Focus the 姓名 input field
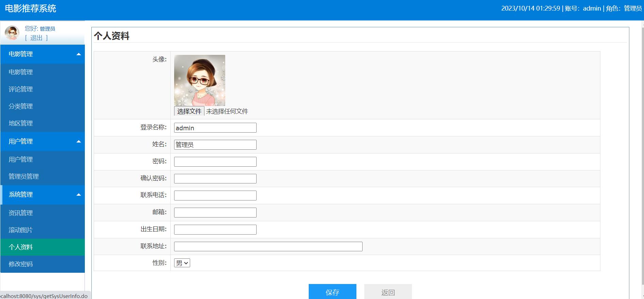The width and height of the screenshot is (644, 299). coord(215,145)
